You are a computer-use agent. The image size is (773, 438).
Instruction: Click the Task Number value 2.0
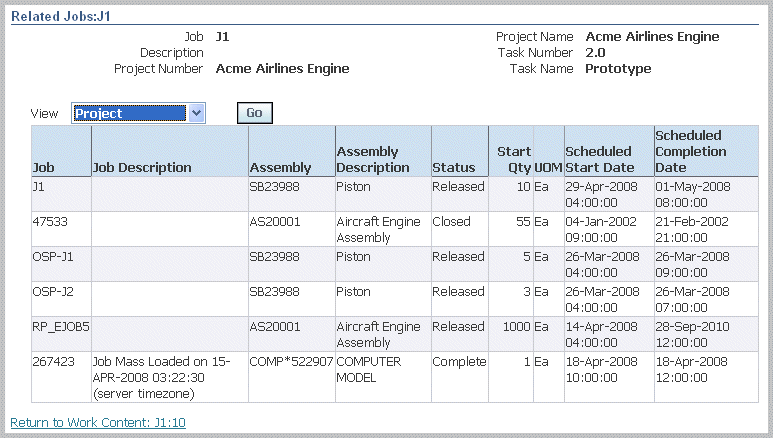(x=595, y=53)
